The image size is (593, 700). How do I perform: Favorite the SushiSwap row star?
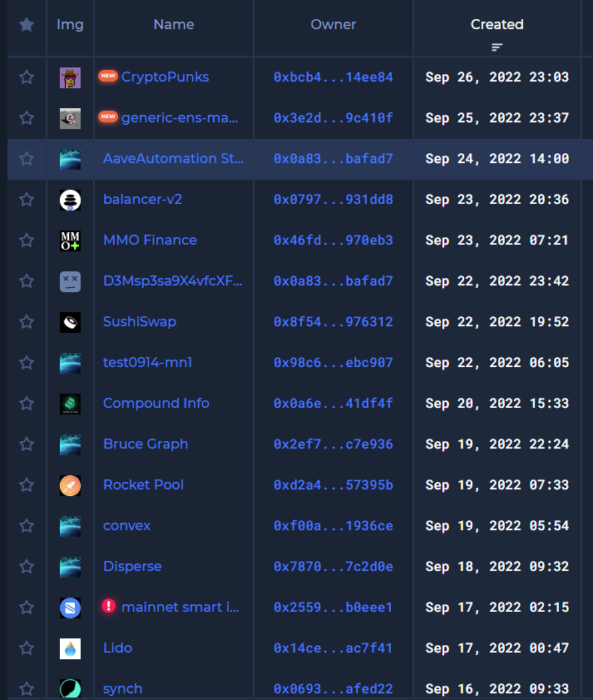tap(27, 322)
